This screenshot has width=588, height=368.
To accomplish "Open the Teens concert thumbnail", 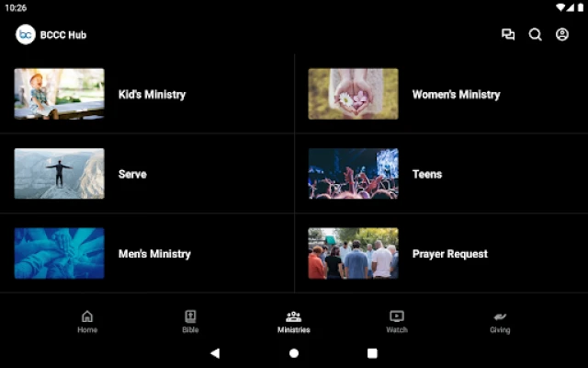I will tap(353, 174).
